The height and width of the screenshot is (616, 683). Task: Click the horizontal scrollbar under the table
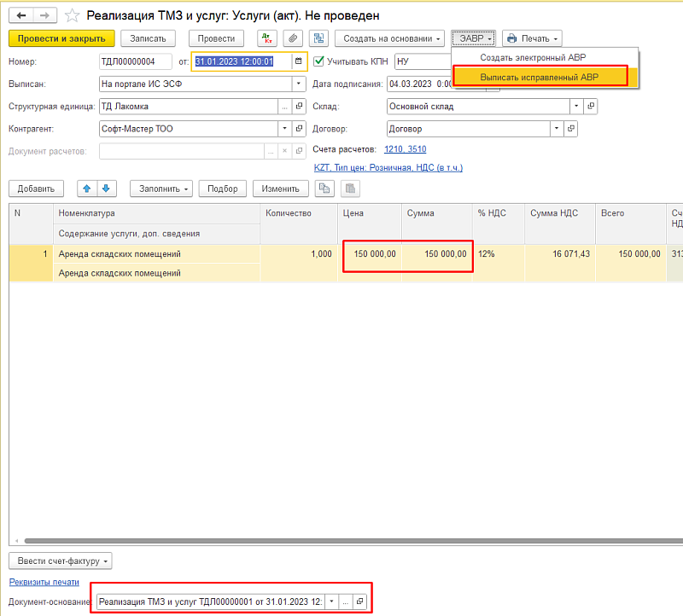coord(341,541)
